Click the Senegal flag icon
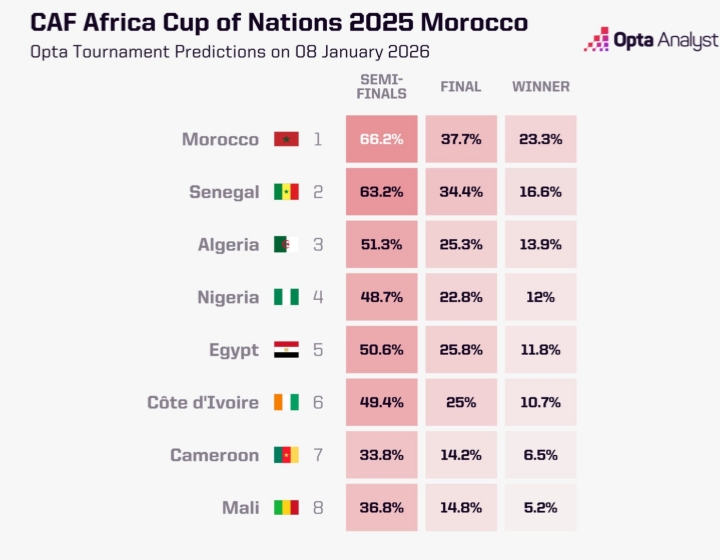The width and height of the screenshot is (720, 560). point(286,192)
